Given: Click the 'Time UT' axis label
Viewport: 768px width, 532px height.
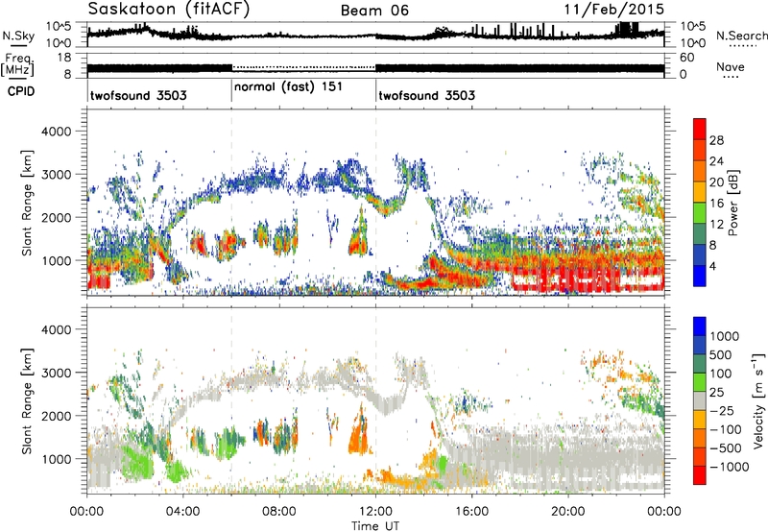Looking at the screenshot, I should (x=375, y=526).
